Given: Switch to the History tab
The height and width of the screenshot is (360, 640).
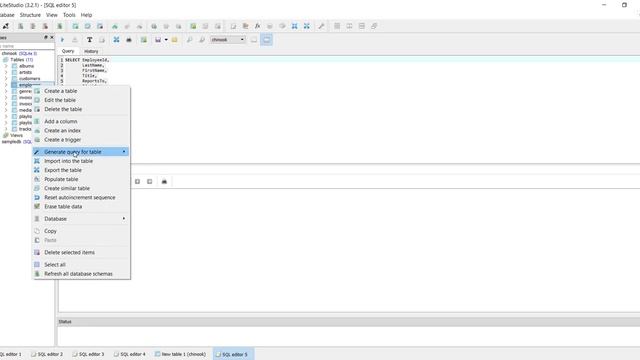Looking at the screenshot, I should tap(91, 51).
